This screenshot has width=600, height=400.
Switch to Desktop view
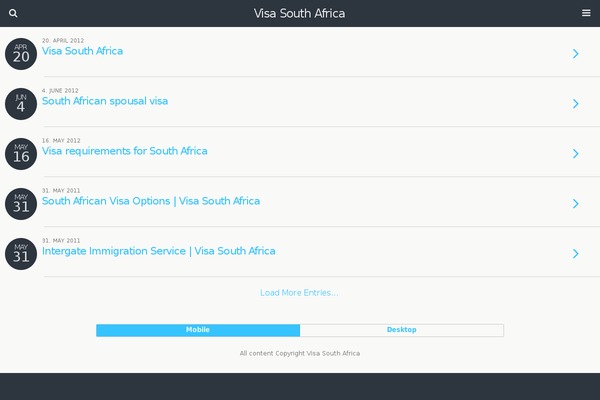tap(401, 330)
